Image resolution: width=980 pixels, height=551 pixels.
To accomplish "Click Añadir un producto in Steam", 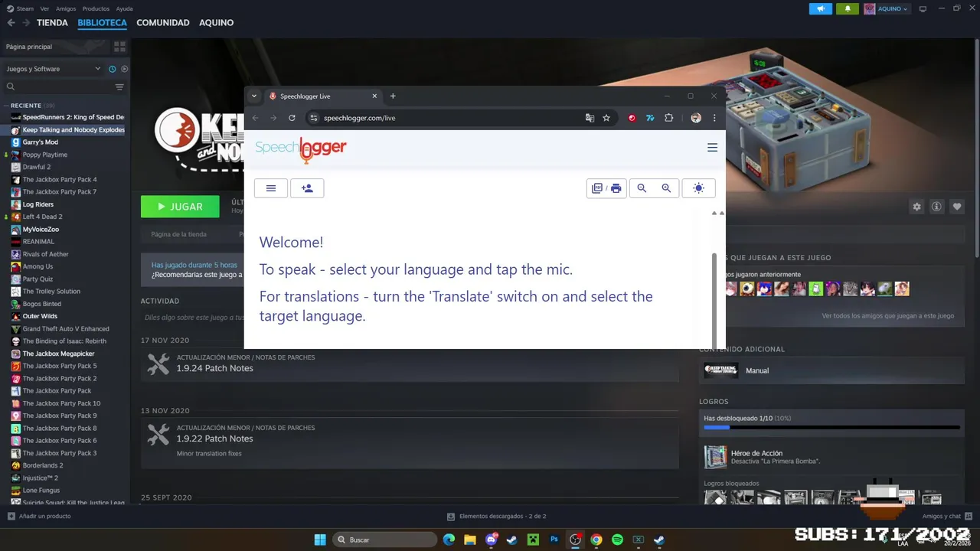I will [39, 517].
